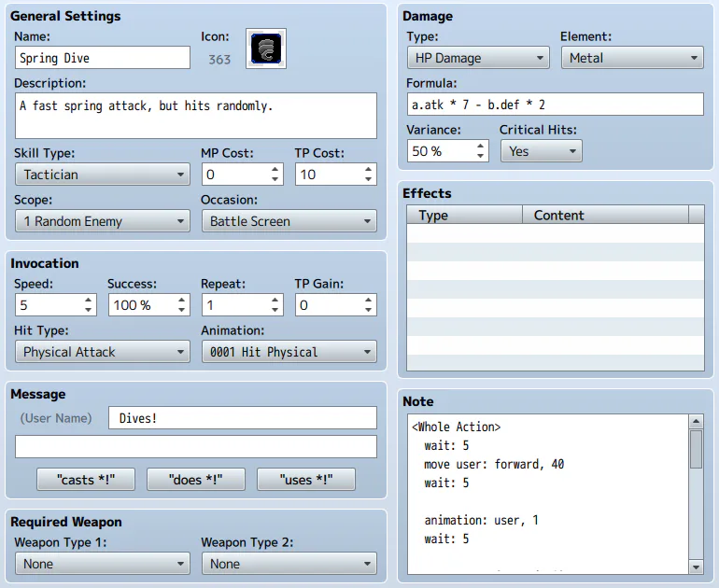Decrease Variance with the down arrow
The image size is (719, 588).
480,156
